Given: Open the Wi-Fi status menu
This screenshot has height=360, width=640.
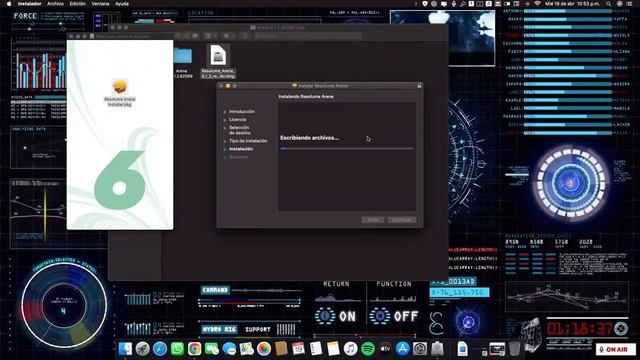Looking at the screenshot, I should (538, 4).
